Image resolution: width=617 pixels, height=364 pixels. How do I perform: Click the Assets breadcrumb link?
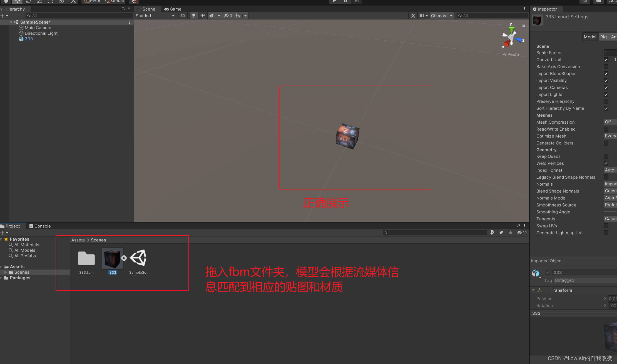pyautogui.click(x=78, y=240)
